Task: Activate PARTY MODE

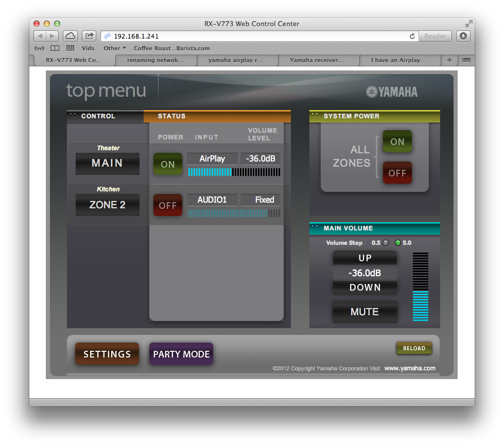Action: (181, 354)
